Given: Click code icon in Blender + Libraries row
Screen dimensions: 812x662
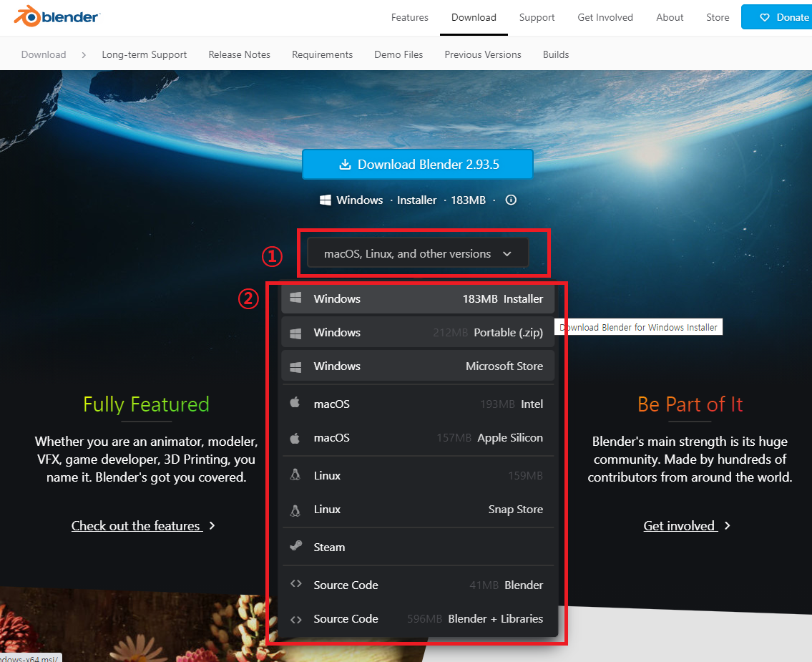Looking at the screenshot, I should [x=295, y=620].
